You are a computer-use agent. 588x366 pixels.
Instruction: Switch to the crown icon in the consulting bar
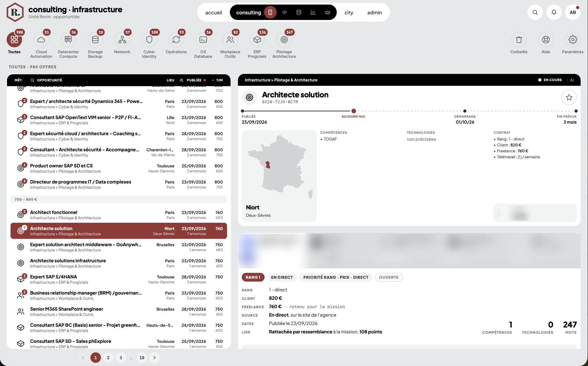pyautogui.click(x=328, y=12)
